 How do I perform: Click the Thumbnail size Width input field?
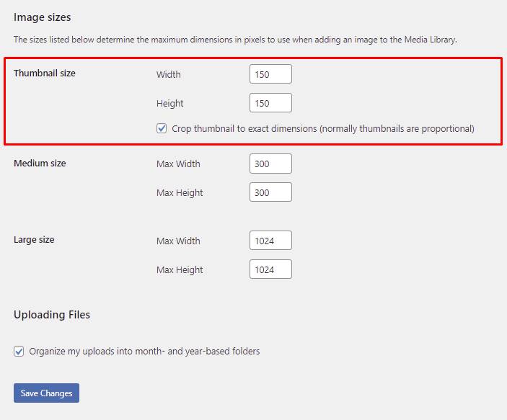(x=270, y=74)
